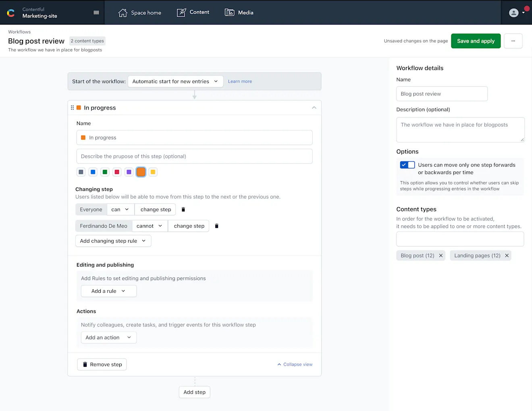The width and height of the screenshot is (532, 411).
Task: Pick the gray step color
Action: [x=81, y=172]
